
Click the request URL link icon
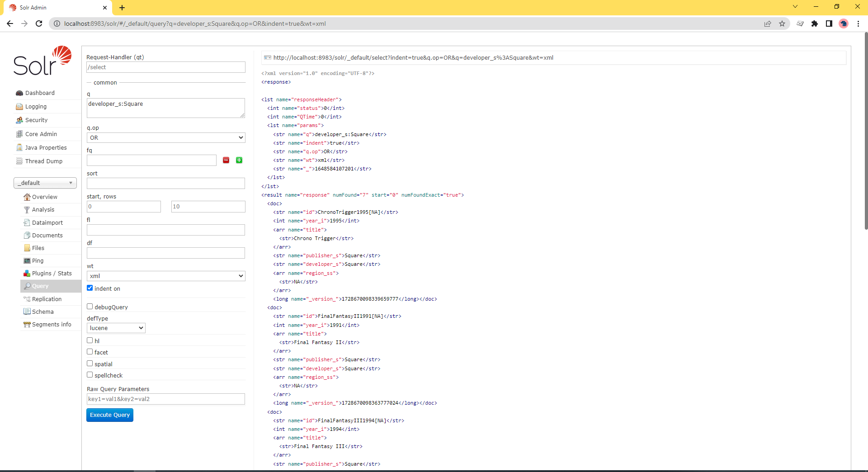268,58
